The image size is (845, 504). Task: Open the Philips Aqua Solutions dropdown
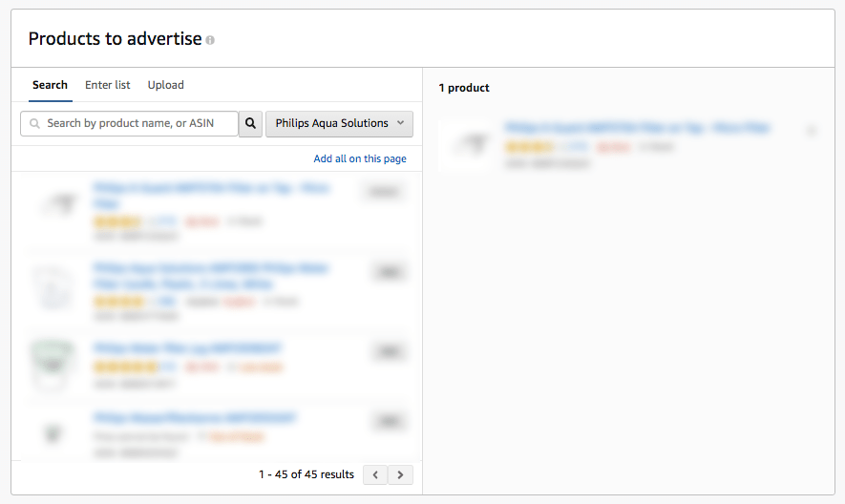[x=340, y=123]
